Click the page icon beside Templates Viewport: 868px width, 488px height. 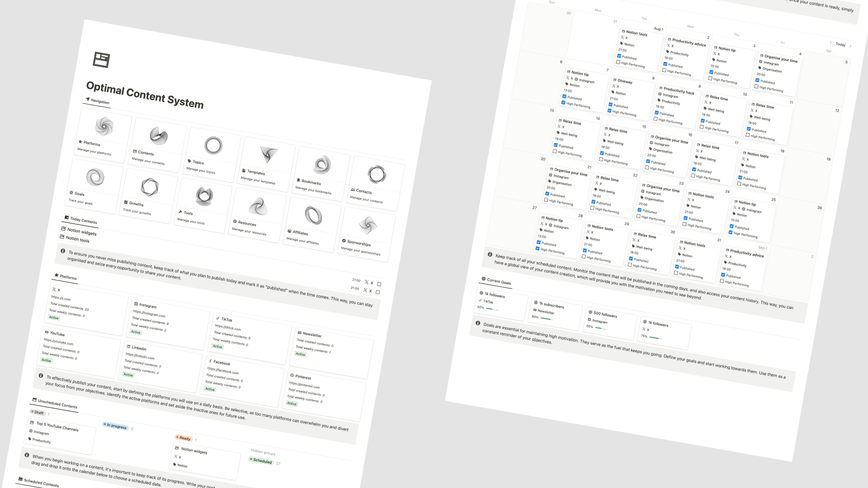tap(244, 171)
